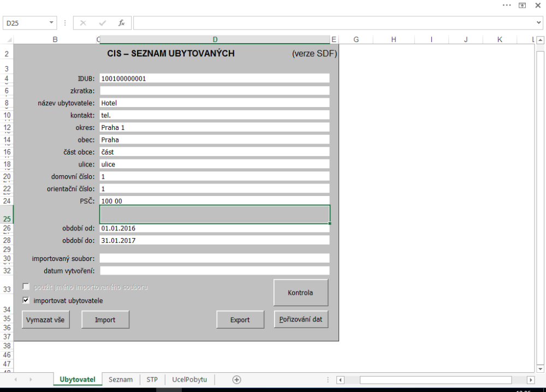The height and width of the screenshot is (392, 546).
Task: Switch to the Seznam sheet tab
Action: 120,380
